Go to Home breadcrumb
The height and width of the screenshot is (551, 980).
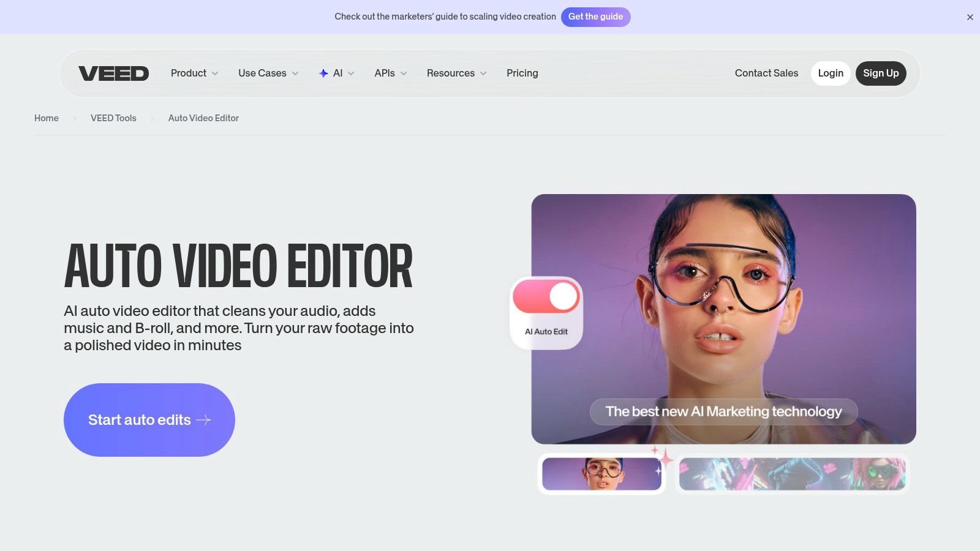click(x=47, y=118)
